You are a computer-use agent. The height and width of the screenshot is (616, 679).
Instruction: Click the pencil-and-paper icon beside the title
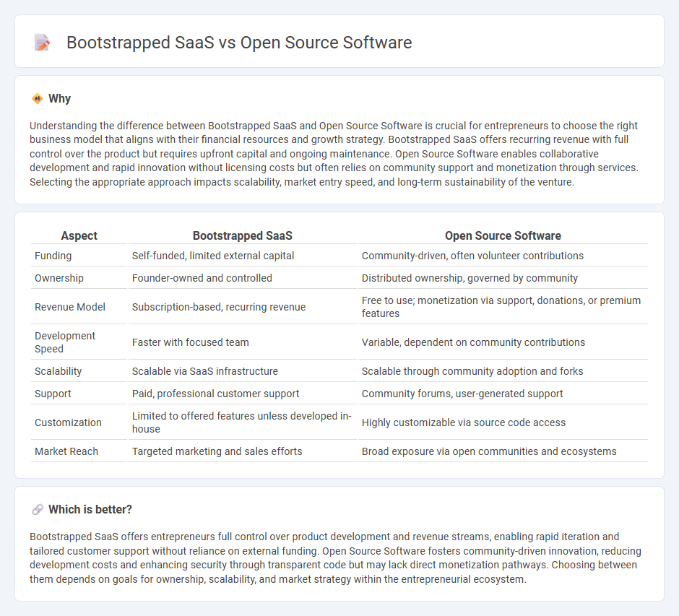[x=42, y=43]
